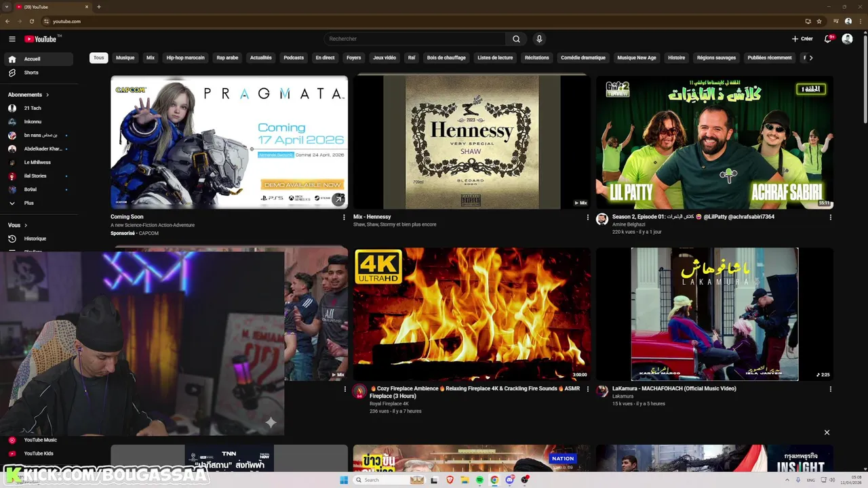The height and width of the screenshot is (488, 868).
Task: Open the Shorts sidebar icon
Action: (12, 73)
